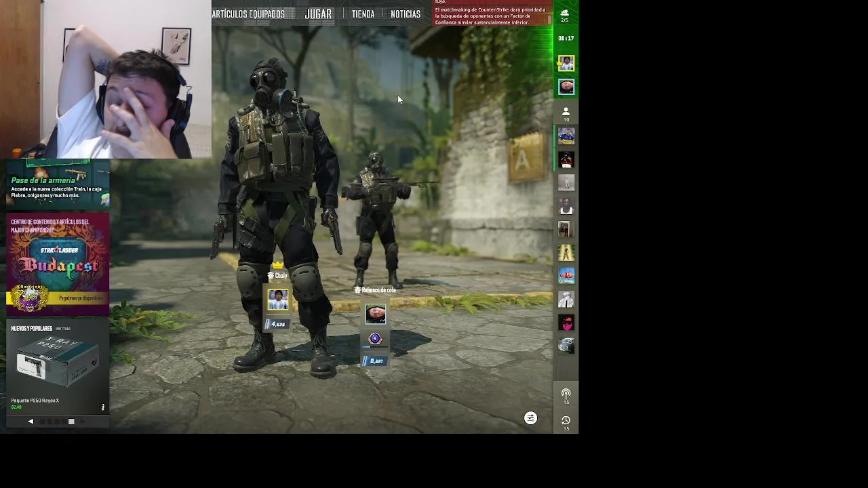The width and height of the screenshot is (868, 488).
Task: Click the NUEVOS Y POPULARES heading
Action: 31,329
